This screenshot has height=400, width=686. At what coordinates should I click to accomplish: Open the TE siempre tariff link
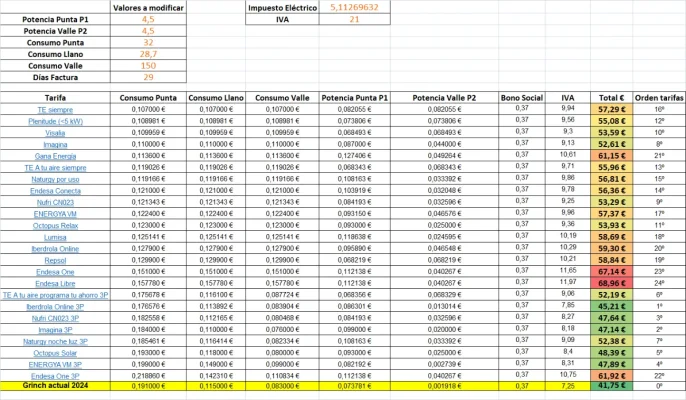click(55, 110)
